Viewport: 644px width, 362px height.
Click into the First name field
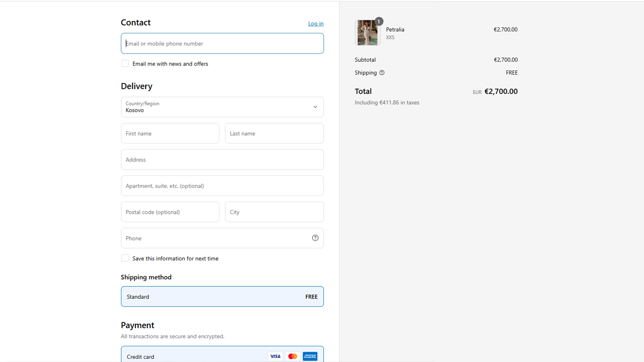pyautogui.click(x=170, y=134)
